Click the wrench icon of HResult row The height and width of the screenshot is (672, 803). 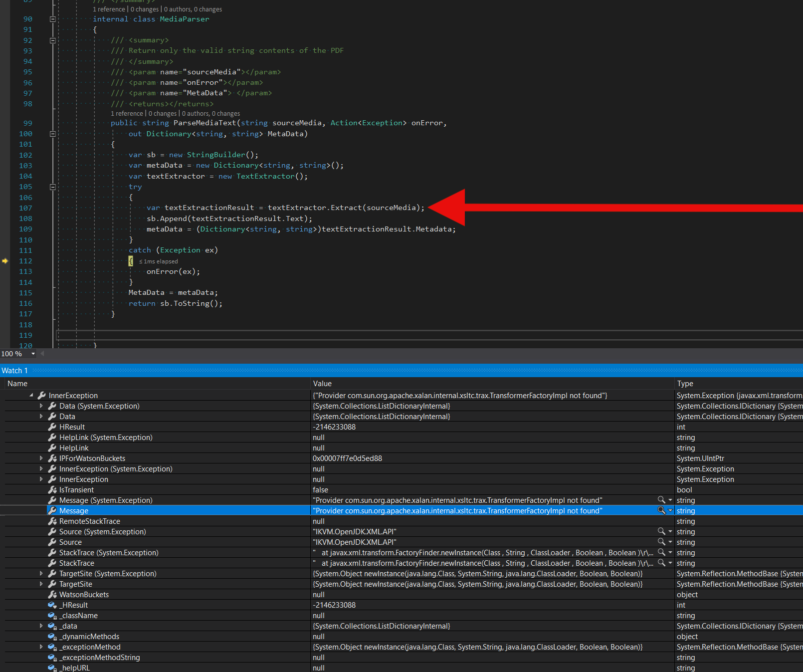[x=52, y=427]
